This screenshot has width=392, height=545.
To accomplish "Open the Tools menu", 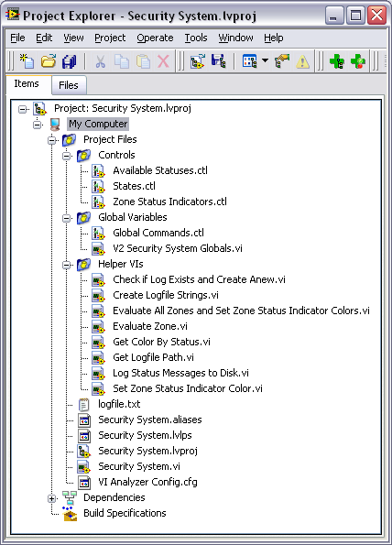I will tap(196, 38).
